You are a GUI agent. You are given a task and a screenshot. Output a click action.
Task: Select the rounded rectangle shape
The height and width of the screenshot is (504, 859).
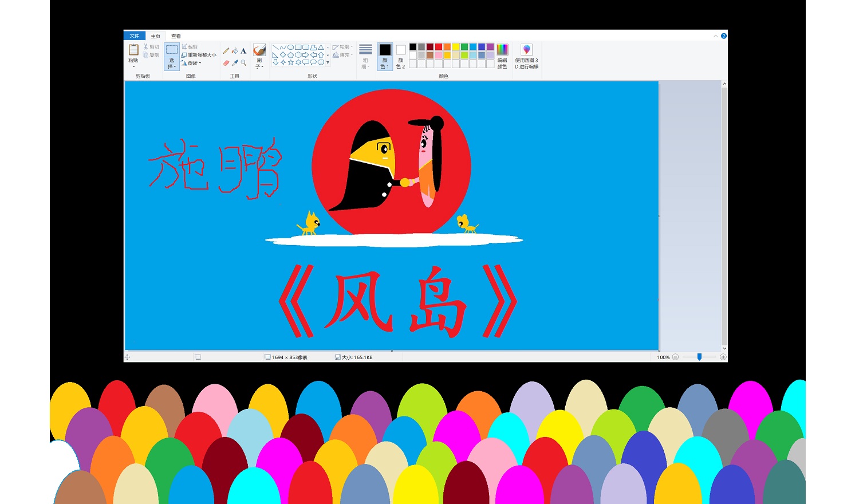click(305, 47)
